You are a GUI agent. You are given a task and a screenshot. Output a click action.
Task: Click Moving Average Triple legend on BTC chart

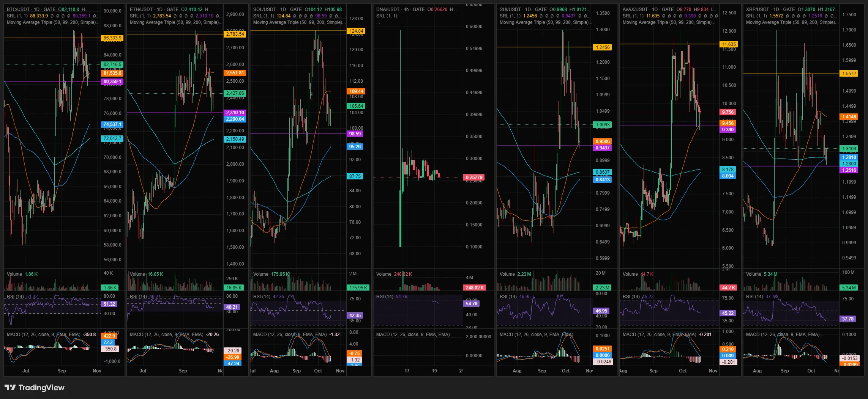click(x=53, y=22)
